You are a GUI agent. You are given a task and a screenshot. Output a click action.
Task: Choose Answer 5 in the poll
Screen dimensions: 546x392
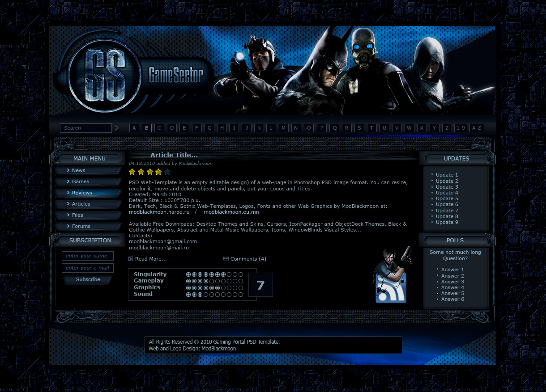coord(452,293)
